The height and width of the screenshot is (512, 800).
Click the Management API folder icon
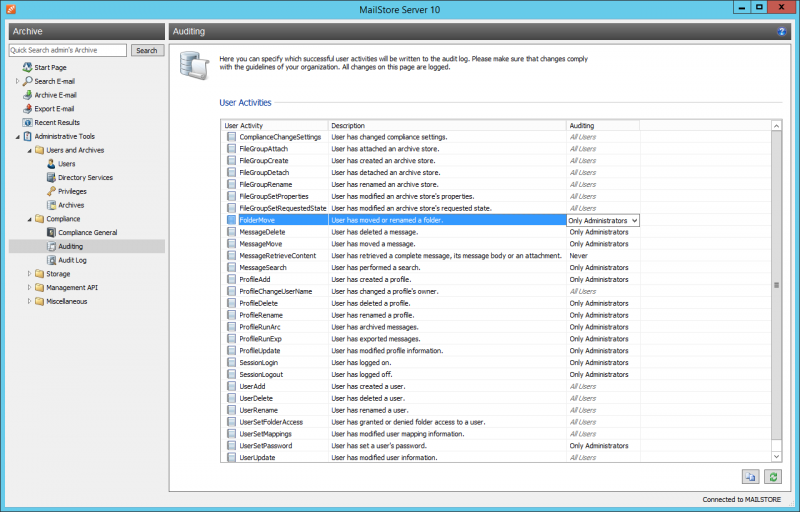(x=39, y=288)
